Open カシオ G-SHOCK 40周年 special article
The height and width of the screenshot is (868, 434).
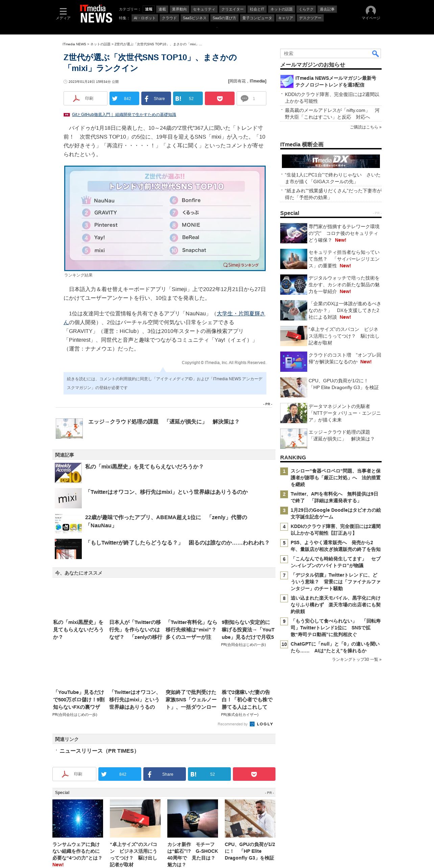tap(193, 854)
